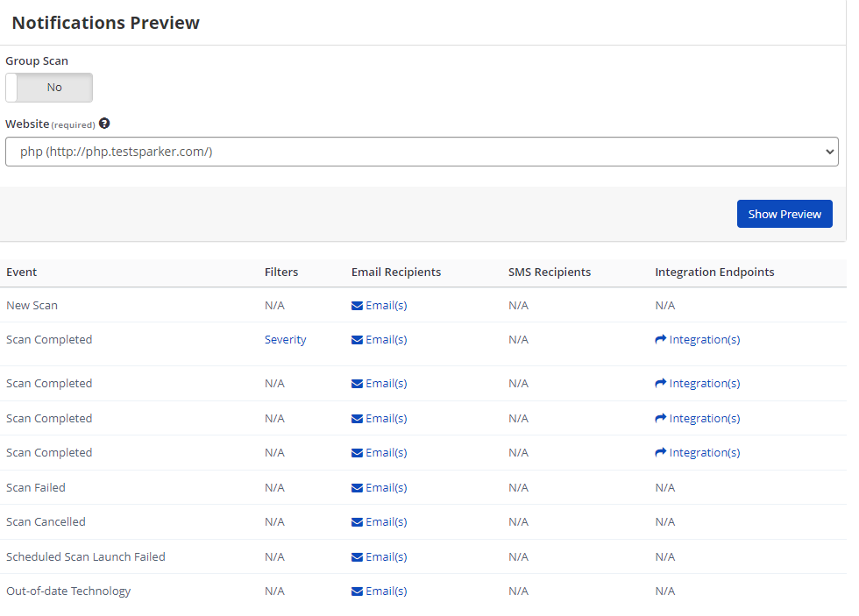Click the envelope icon for Scheduled Scan Launch Failed

[356, 556]
